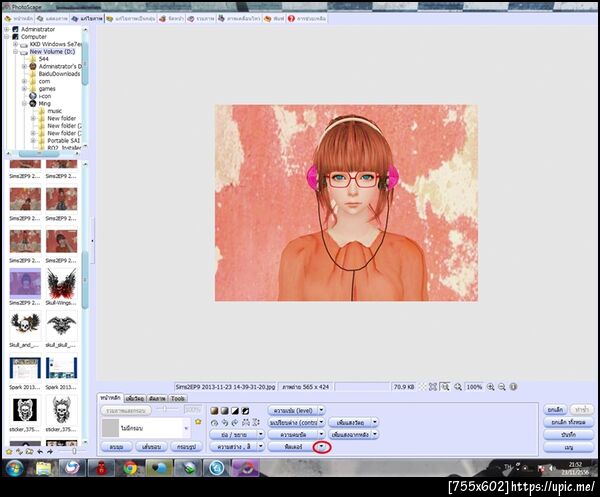The image size is (600, 497).
Task: Open the filter dropdown arrow circled in red
Action: coord(322,446)
